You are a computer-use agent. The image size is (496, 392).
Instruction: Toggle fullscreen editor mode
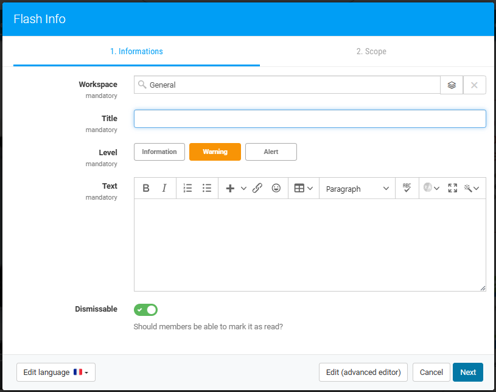(x=452, y=188)
